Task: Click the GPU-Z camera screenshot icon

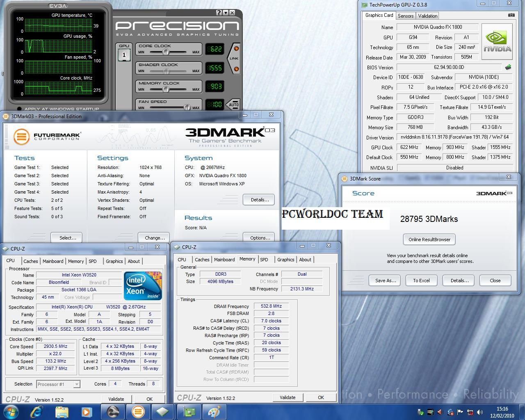Action: (x=511, y=15)
